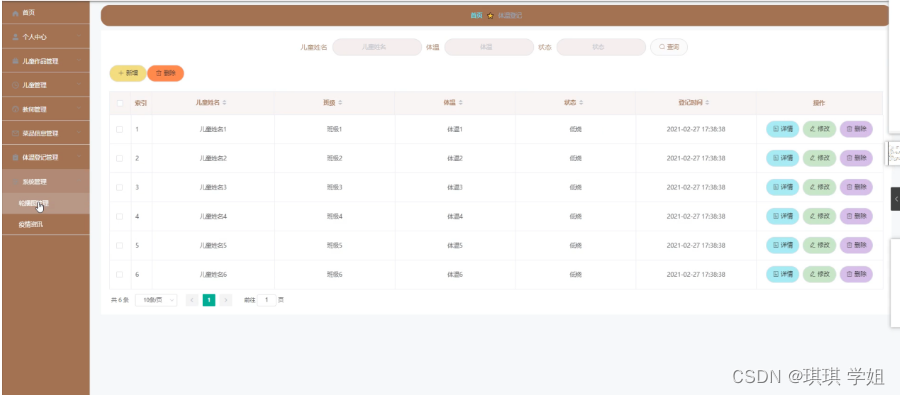900x395 pixels.
Task: Focus the 状态 search field
Action: (x=601, y=47)
